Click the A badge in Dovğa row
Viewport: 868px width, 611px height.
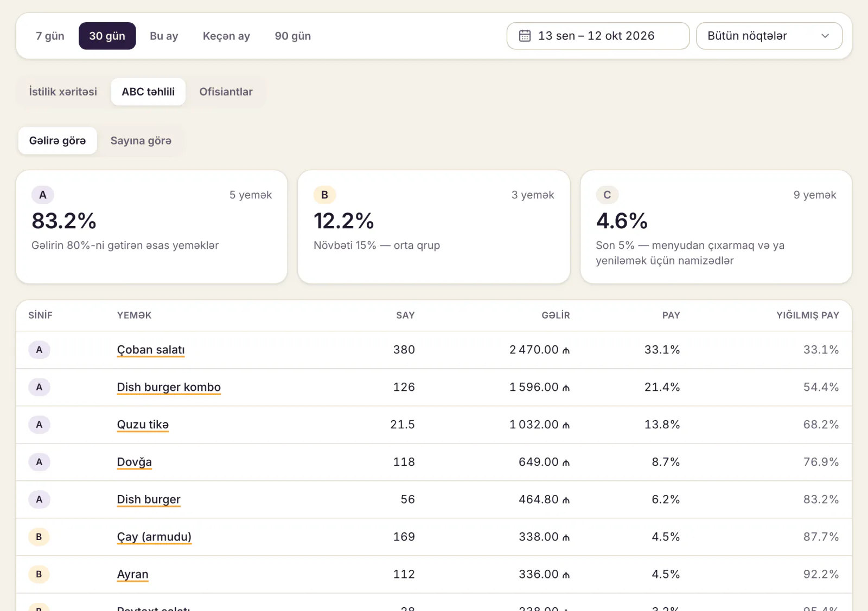click(x=39, y=462)
